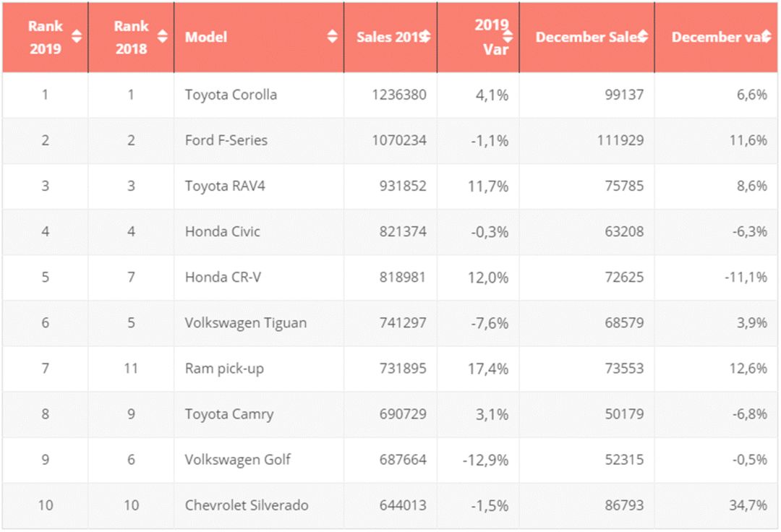Select the Ram pick-up model cell
The height and width of the screenshot is (532, 781).
(x=224, y=368)
